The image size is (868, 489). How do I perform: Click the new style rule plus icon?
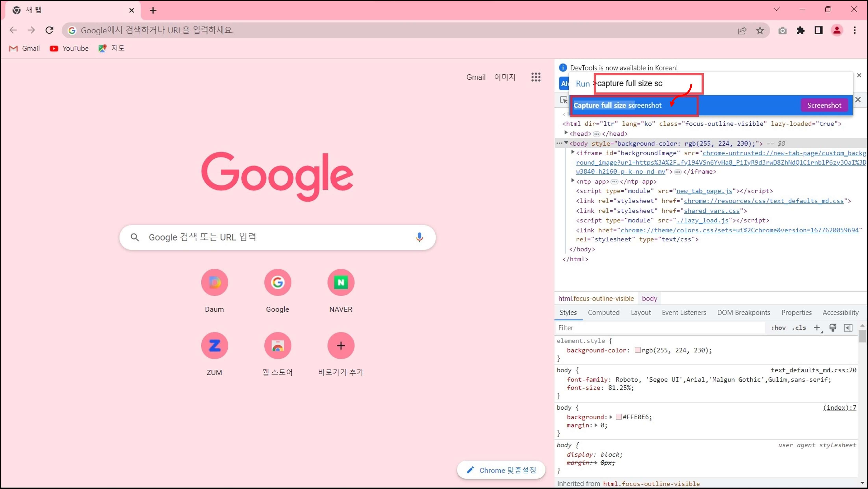pos(817,328)
